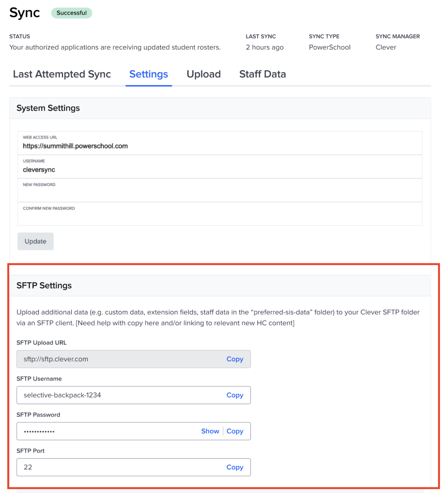This screenshot has width=448, height=493.
Task: Go to the Staff Data tab
Action: (x=262, y=74)
